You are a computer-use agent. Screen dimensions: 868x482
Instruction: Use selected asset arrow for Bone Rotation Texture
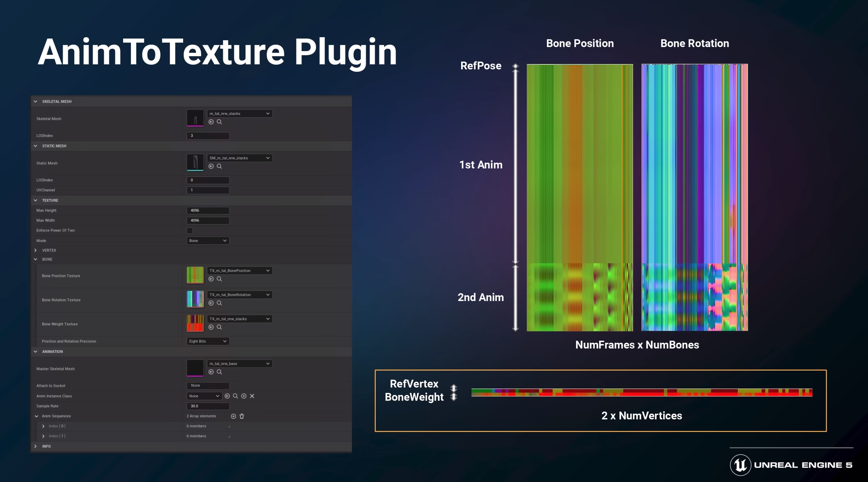coord(211,303)
